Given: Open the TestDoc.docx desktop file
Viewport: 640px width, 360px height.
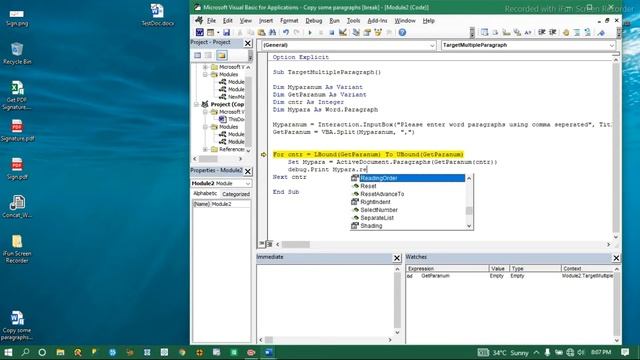Looking at the screenshot, I should coord(158,15).
